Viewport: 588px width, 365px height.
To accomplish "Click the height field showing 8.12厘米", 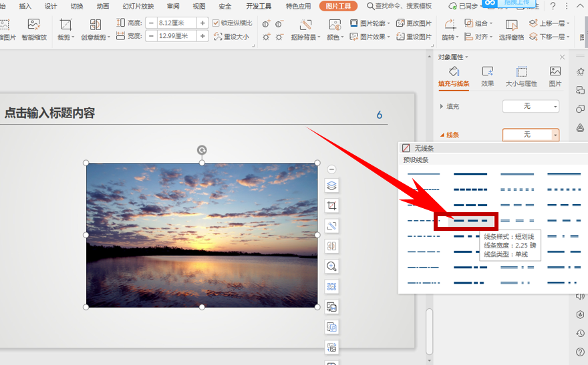I will click(176, 23).
